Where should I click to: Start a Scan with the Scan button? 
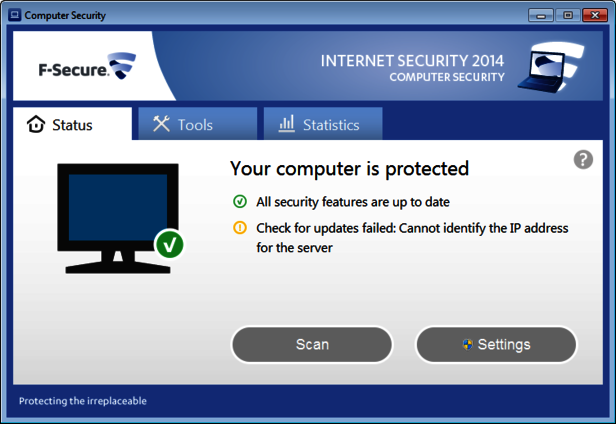click(x=312, y=344)
